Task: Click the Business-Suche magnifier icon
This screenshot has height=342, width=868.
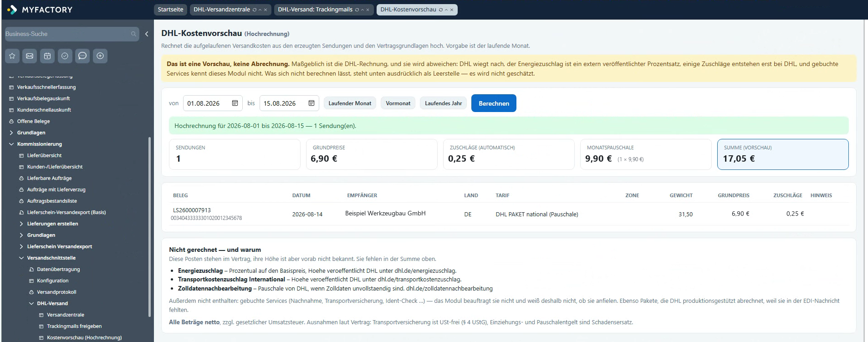Action: tap(133, 34)
